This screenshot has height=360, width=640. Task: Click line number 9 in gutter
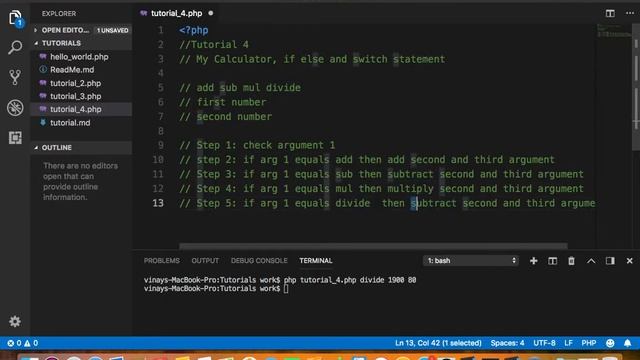point(161,145)
